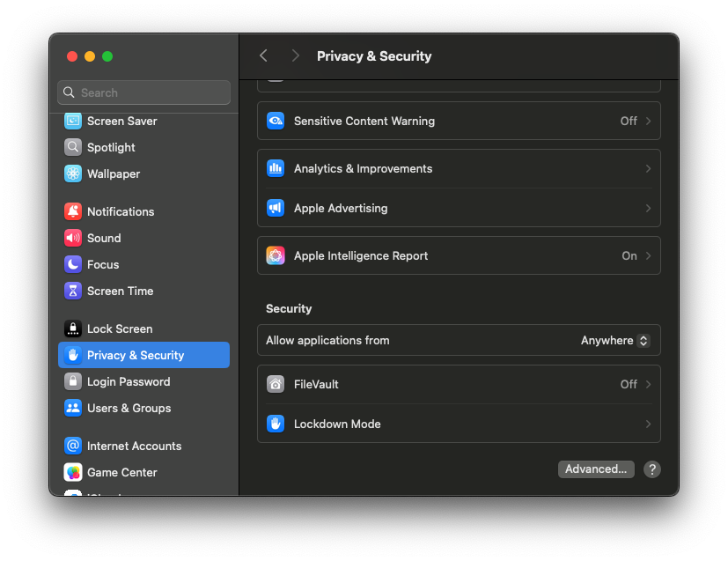The image size is (728, 561).
Task: Click the green zoom window button
Action: [107, 56]
